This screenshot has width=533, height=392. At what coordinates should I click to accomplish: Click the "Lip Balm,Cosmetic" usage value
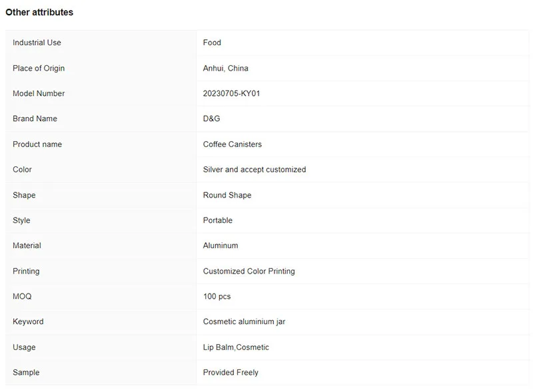tap(236, 347)
